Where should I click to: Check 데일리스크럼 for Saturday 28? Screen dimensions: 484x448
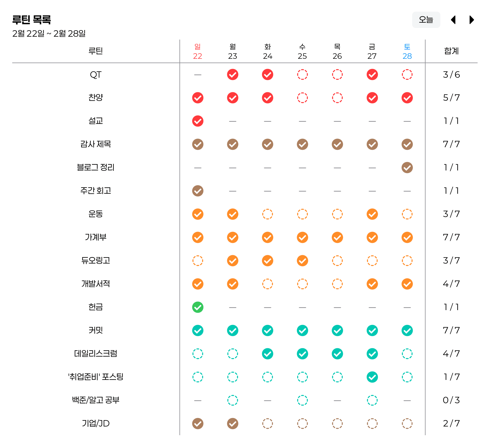[407, 354]
